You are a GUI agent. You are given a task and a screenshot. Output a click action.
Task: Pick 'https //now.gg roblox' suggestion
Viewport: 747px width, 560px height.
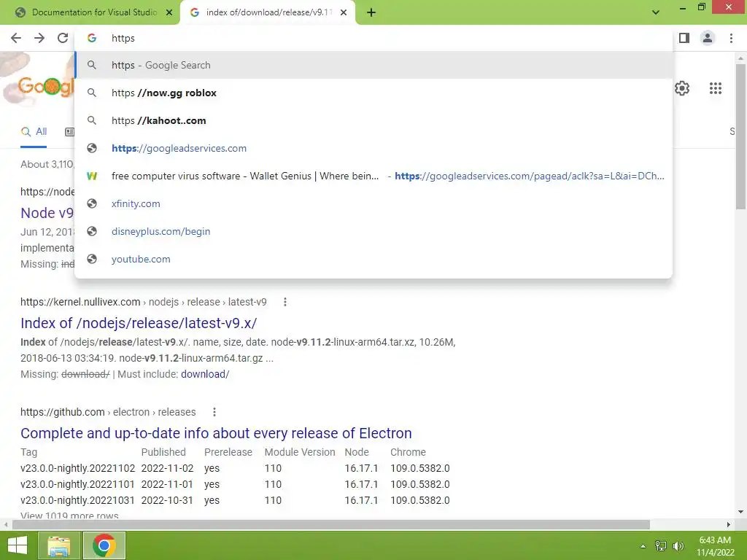(x=373, y=93)
